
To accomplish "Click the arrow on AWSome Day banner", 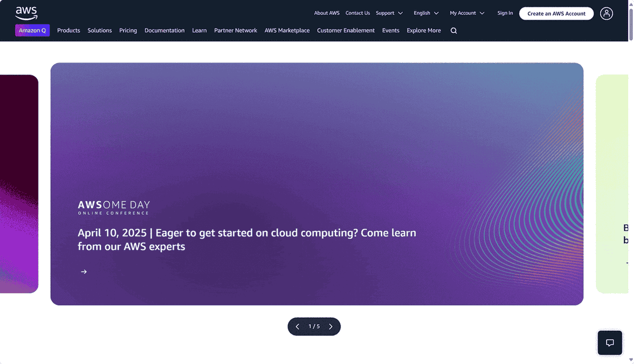I will (x=83, y=272).
